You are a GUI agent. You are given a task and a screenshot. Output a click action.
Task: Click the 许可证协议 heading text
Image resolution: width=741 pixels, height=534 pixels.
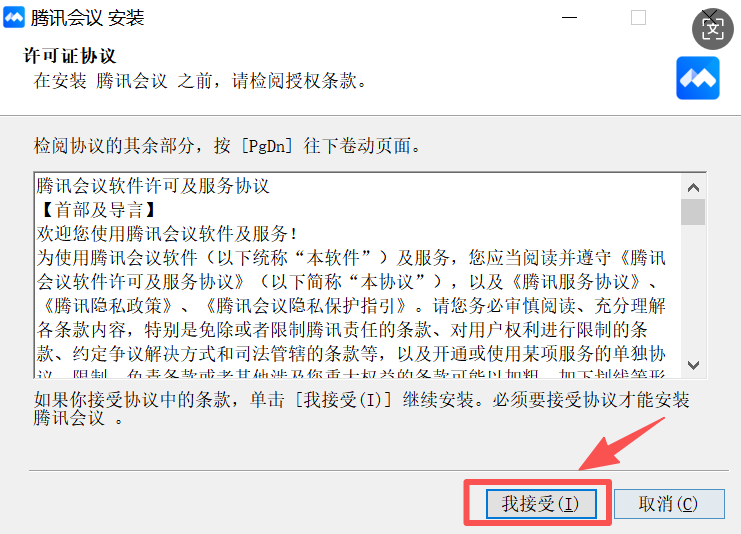tap(69, 56)
